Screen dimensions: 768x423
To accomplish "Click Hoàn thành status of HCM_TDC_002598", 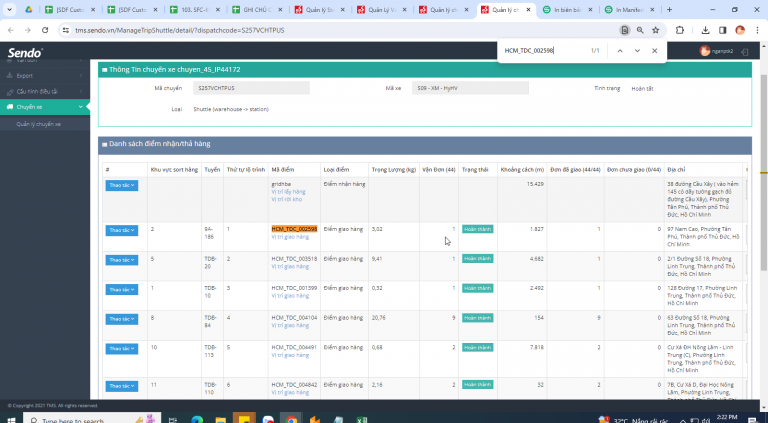I will pyautogui.click(x=478, y=229).
